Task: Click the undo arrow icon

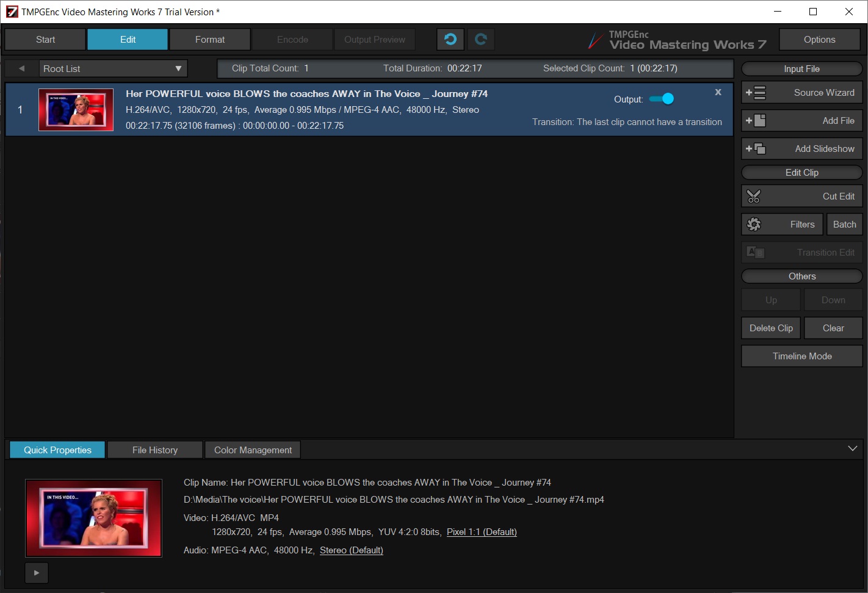Action: pos(450,40)
